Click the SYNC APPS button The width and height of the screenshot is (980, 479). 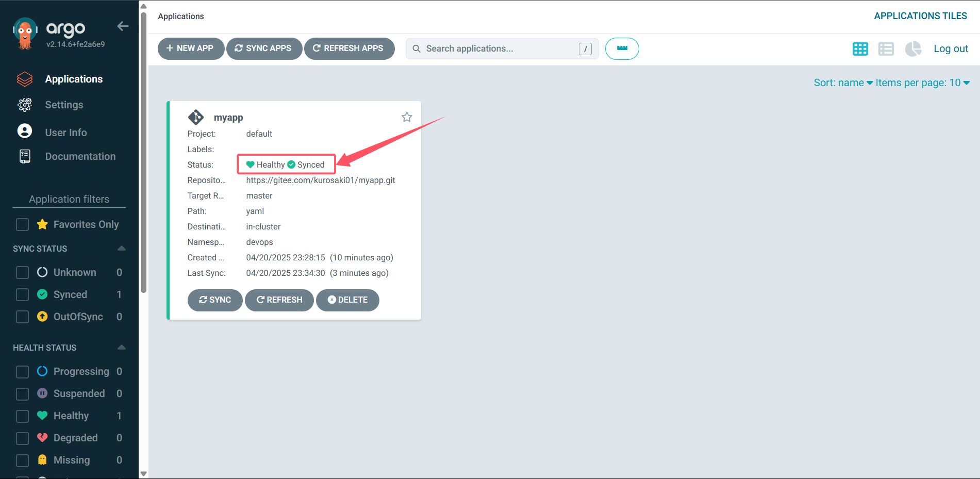[x=264, y=48]
